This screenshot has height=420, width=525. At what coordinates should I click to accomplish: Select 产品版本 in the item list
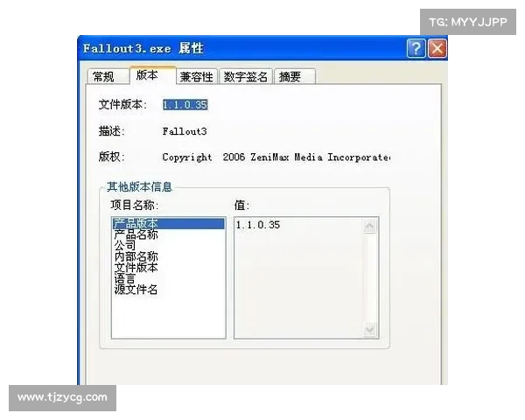(168, 223)
